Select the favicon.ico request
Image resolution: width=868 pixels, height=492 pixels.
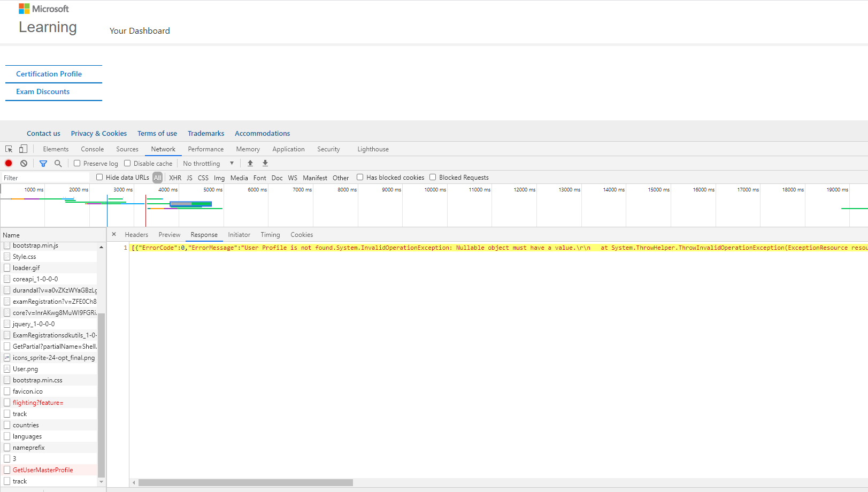49,391
